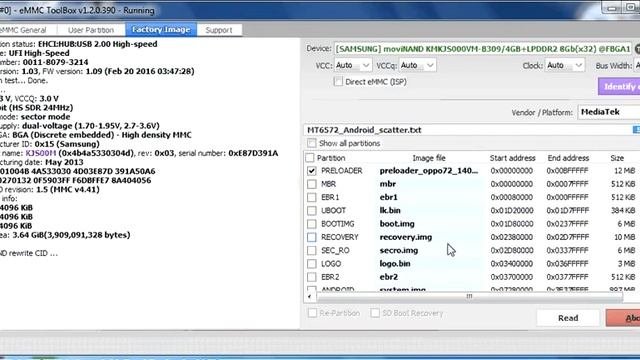Check the UBOOT partition checkbox

pyautogui.click(x=312, y=211)
